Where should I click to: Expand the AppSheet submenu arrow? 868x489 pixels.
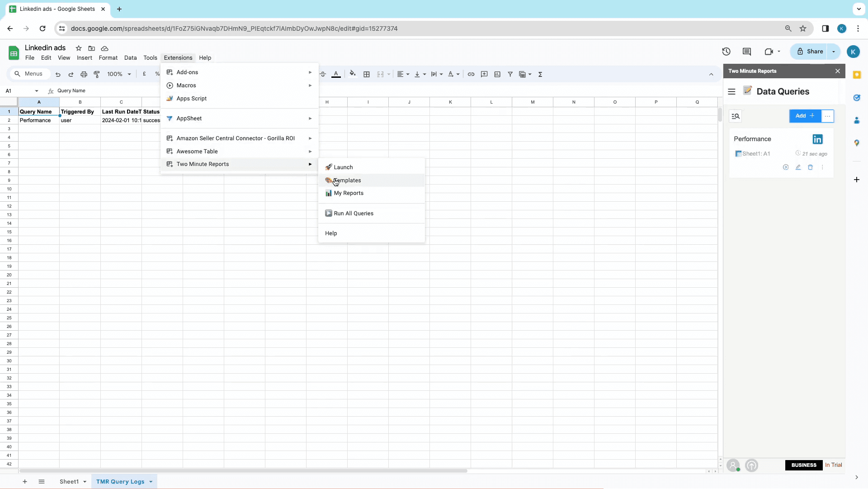tap(310, 118)
